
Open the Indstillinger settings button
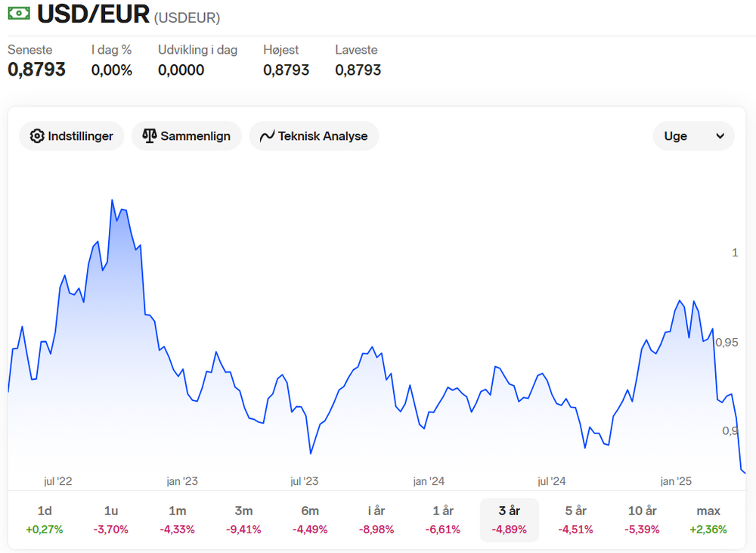[x=71, y=136]
